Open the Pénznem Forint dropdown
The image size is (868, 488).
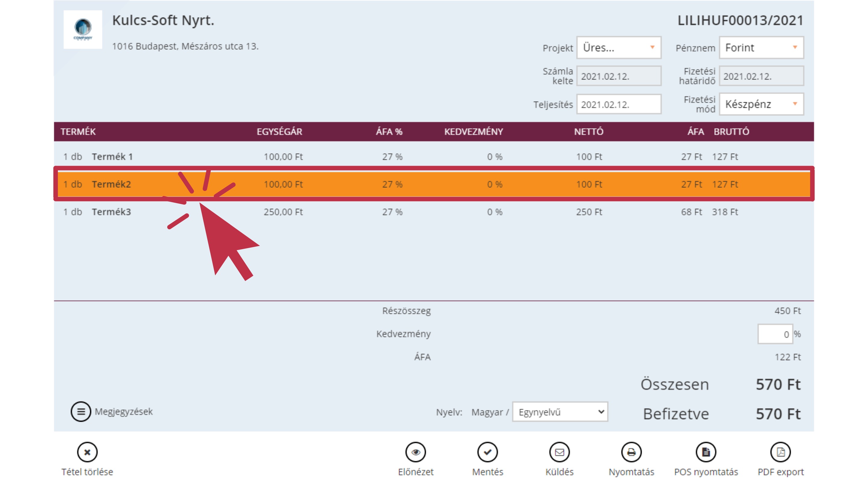[761, 48]
